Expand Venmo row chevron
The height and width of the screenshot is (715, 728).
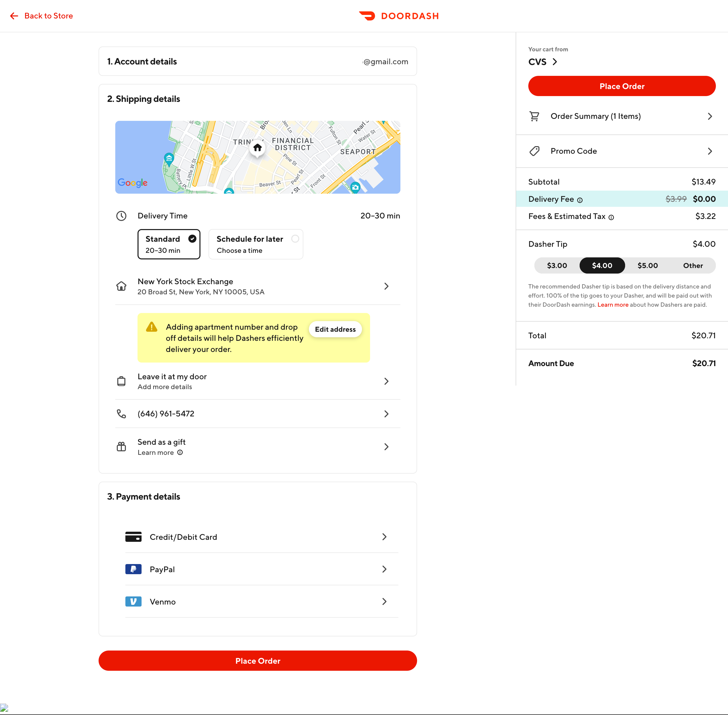pos(384,601)
